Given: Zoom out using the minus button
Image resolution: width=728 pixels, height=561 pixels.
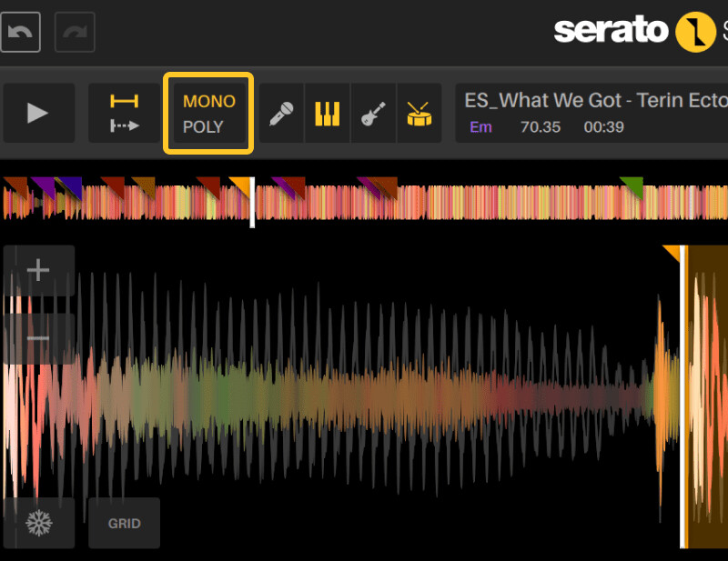Looking at the screenshot, I should click(38, 337).
